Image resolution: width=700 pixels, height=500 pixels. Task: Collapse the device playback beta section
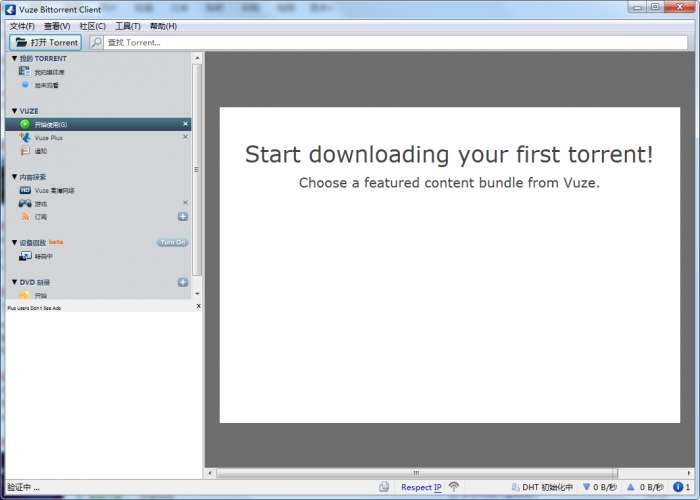(x=14, y=242)
